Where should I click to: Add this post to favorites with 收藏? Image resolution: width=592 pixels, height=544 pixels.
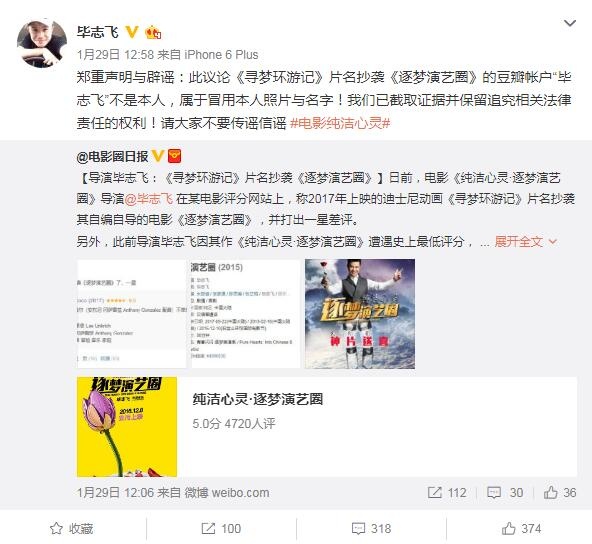72,529
